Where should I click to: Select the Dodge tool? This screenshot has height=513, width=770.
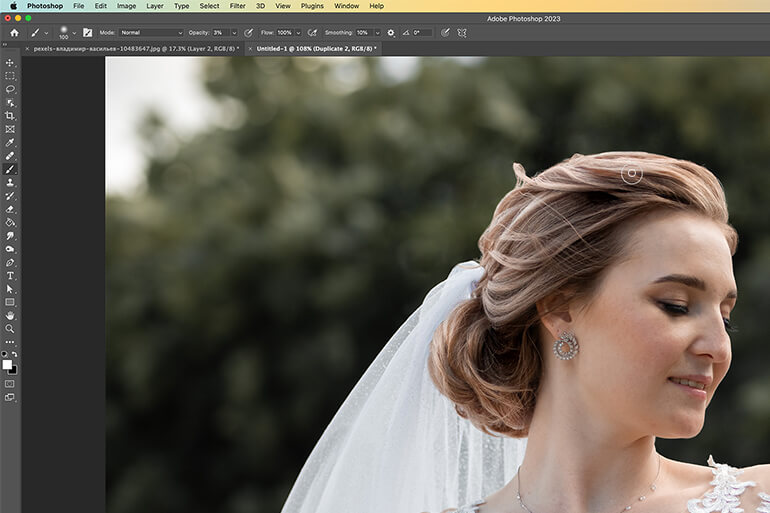pyautogui.click(x=10, y=249)
